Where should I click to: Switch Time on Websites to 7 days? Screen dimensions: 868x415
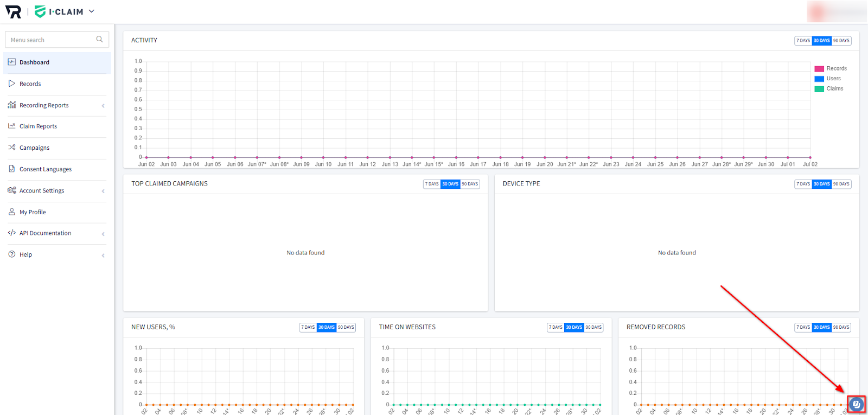(556, 327)
